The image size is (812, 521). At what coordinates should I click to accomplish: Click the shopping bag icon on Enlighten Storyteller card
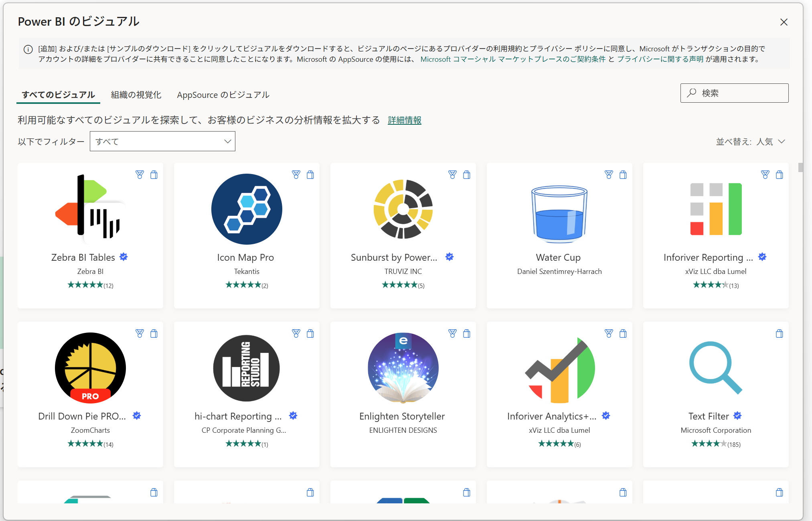[467, 333]
